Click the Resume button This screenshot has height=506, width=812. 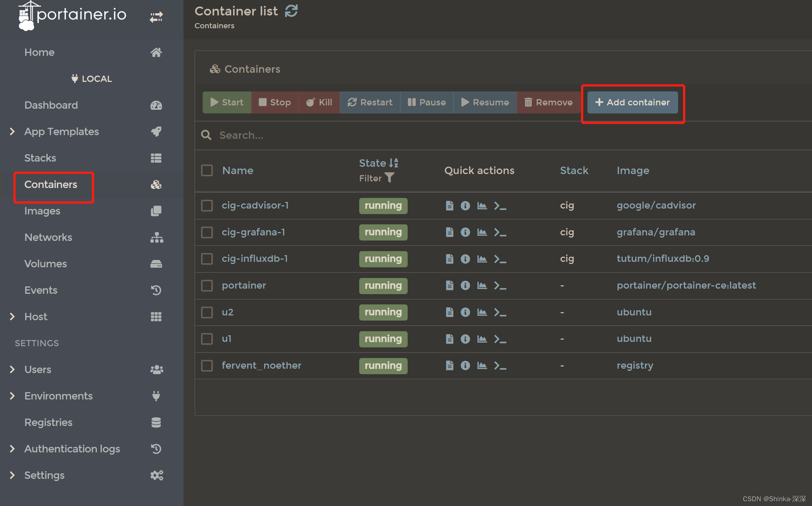click(485, 102)
